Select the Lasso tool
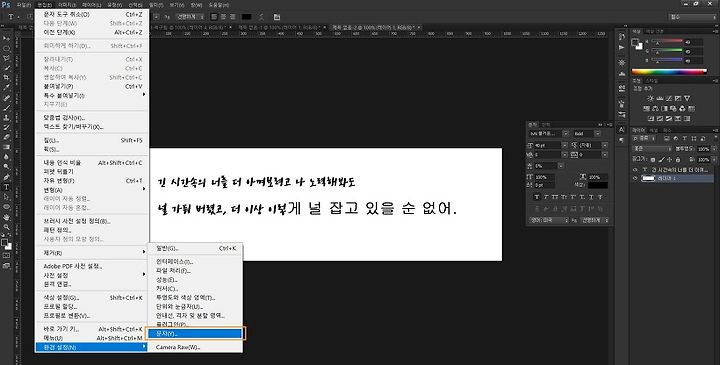 [6, 58]
